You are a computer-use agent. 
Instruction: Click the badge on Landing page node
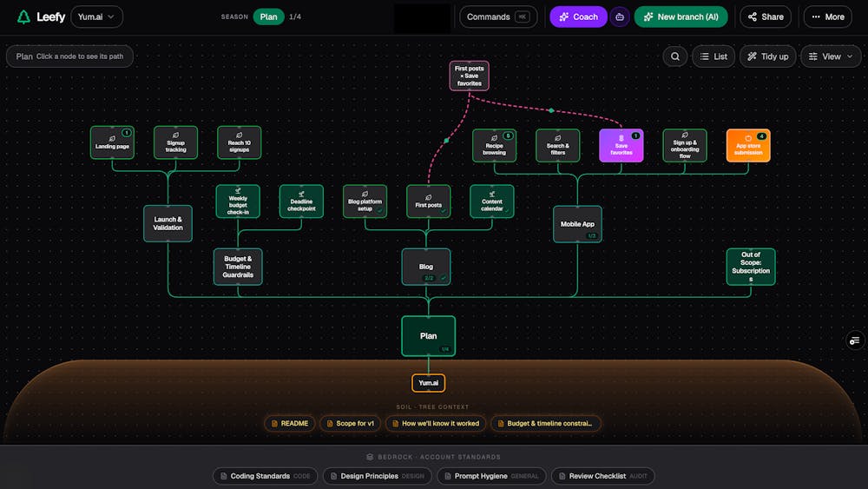pyautogui.click(x=127, y=133)
